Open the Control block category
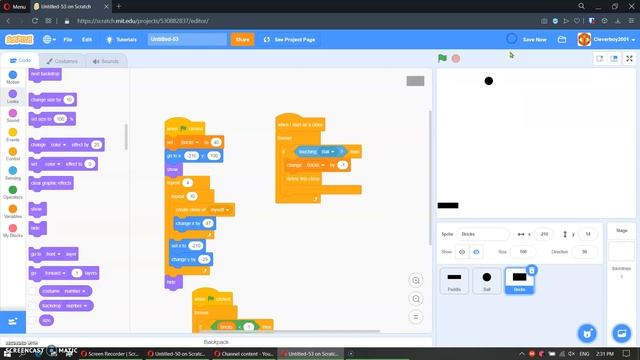 pyautogui.click(x=13, y=154)
